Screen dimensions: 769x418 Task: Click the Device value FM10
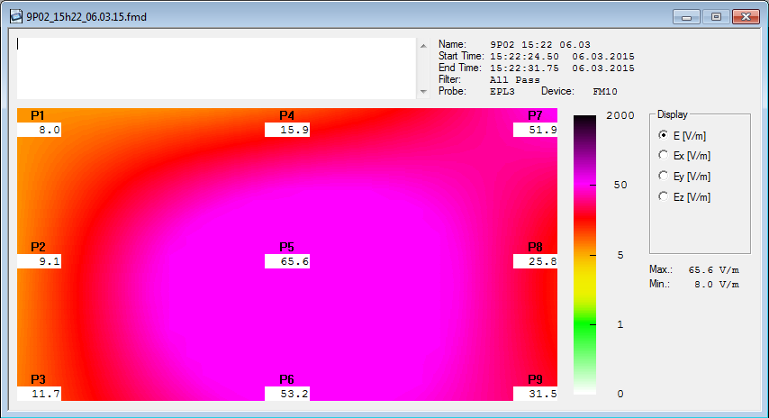tap(605, 92)
